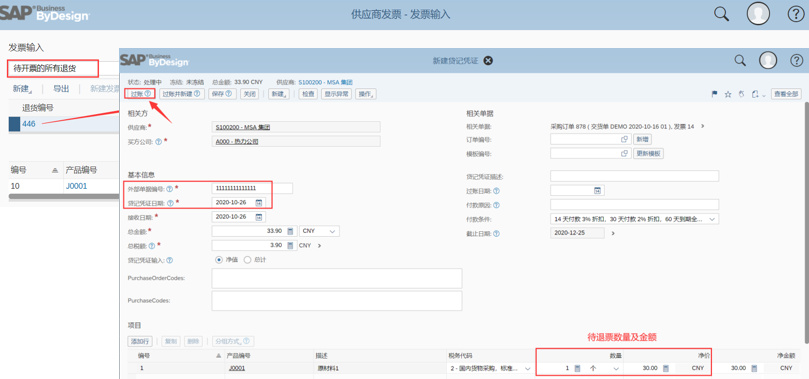Image resolution: width=809 pixels, height=379 pixels.
Task: Click the 供应商 field S100200 - MSA 集团
Action: [296, 127]
